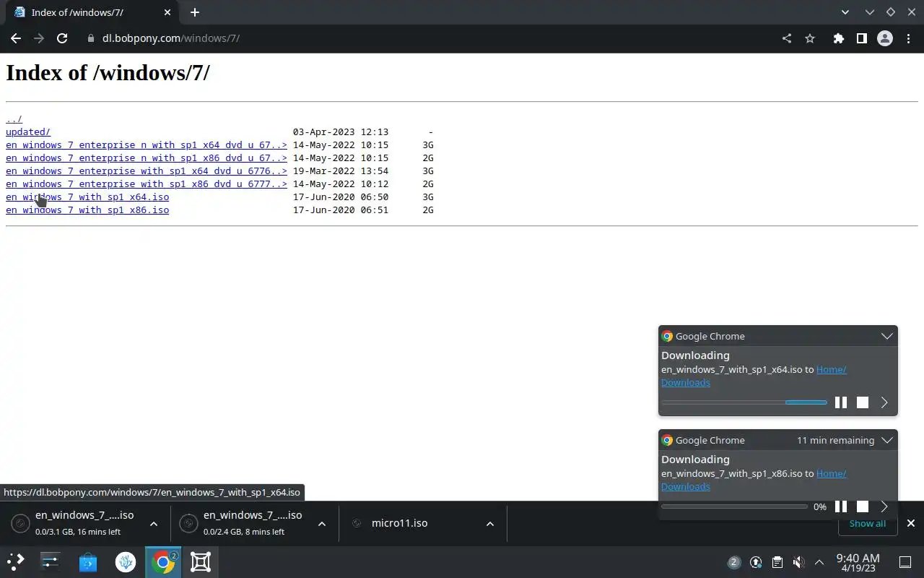Expand x64.iso notification details arrow
The image size is (924, 578).
pyautogui.click(x=884, y=402)
